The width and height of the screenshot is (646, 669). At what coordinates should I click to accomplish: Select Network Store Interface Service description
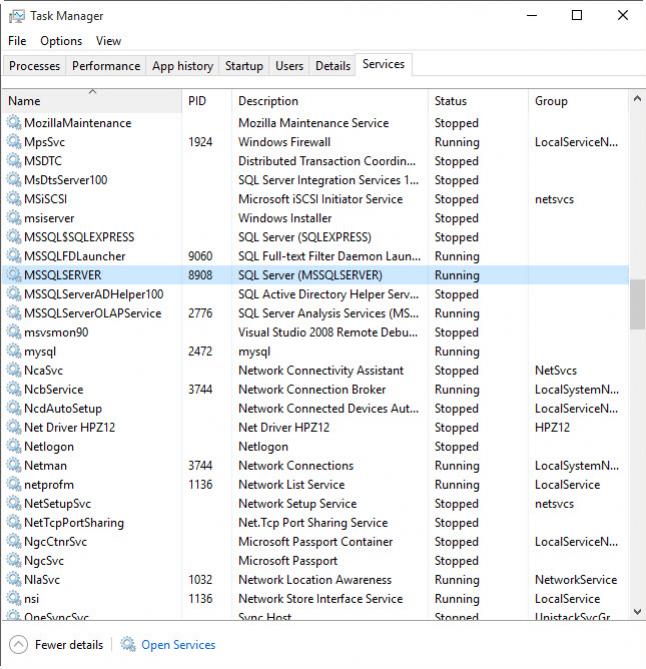[320, 599]
